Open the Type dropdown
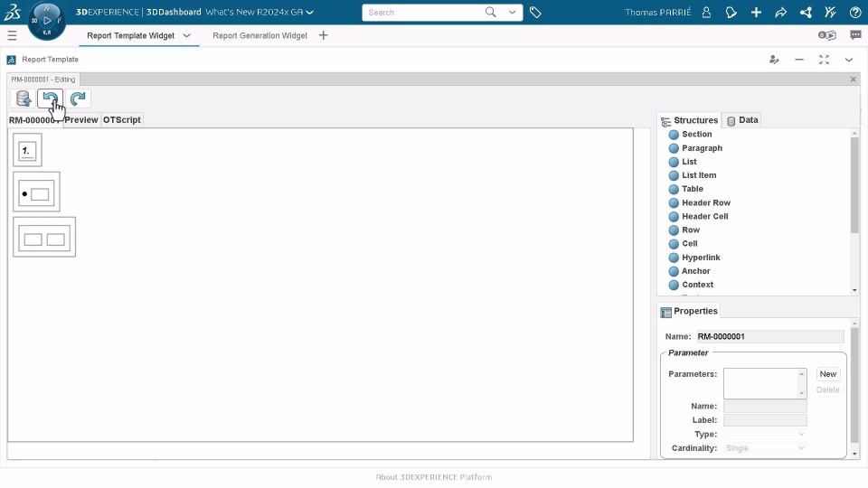 pyautogui.click(x=765, y=435)
